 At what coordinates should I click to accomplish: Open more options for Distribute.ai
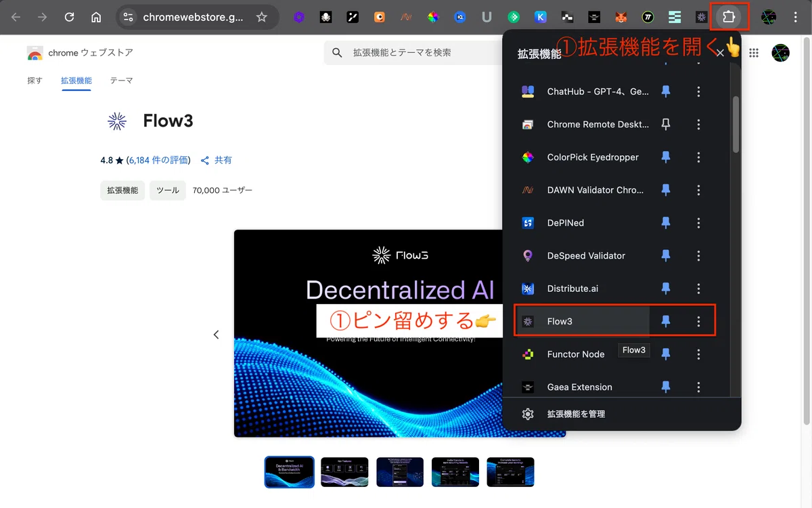pos(699,289)
